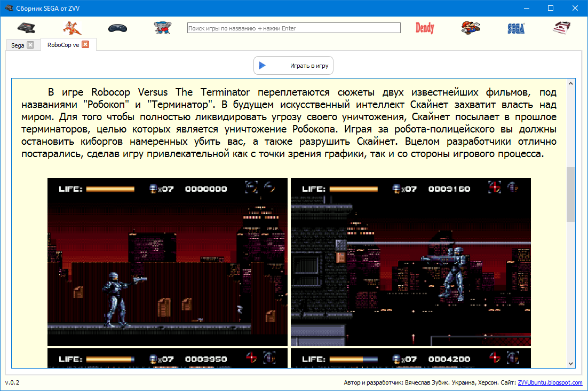The height and width of the screenshot is (391, 588).
Task: Click the Mario character icon
Action: pyautogui.click(x=470, y=28)
